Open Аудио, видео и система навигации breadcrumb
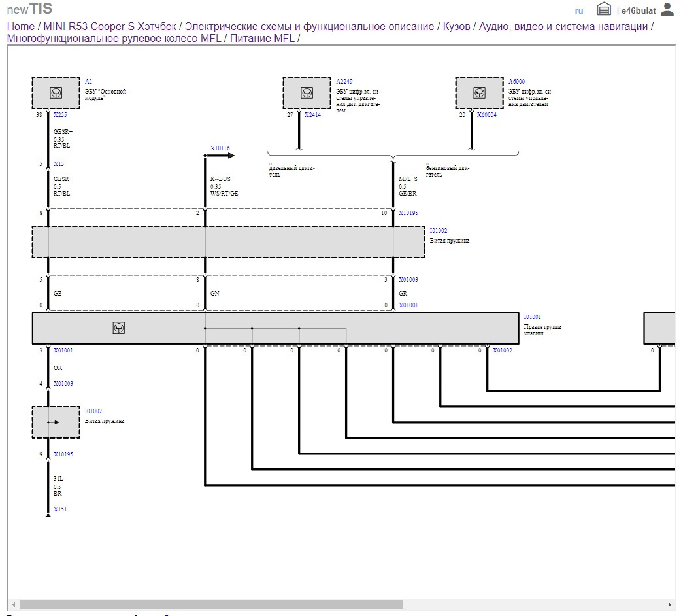This screenshot has width=681, height=616. (x=563, y=27)
